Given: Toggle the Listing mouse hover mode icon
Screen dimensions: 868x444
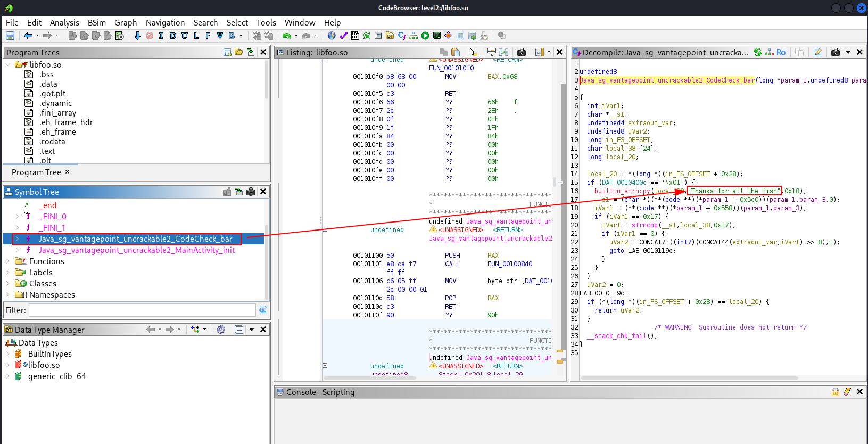Looking at the screenshot, I should [x=473, y=52].
